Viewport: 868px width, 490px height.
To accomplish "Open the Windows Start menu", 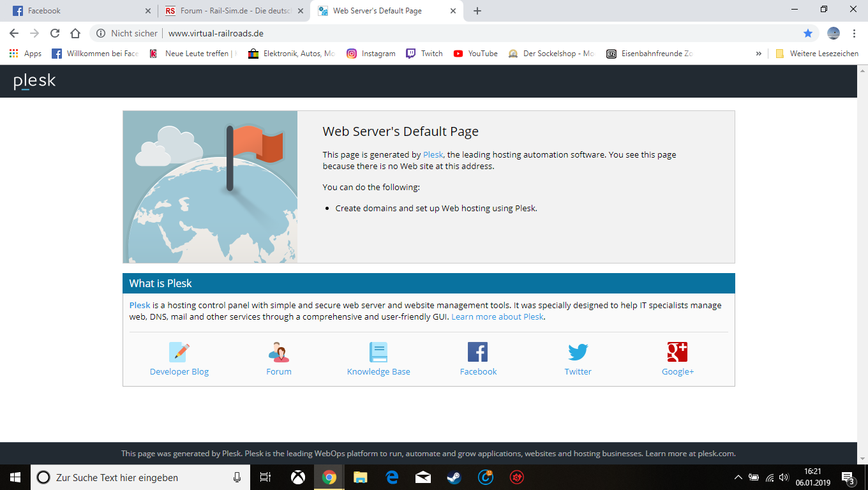I will pos(15,477).
